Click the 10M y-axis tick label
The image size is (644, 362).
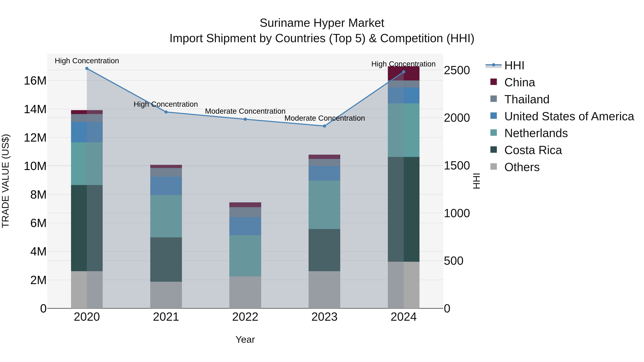(x=35, y=166)
